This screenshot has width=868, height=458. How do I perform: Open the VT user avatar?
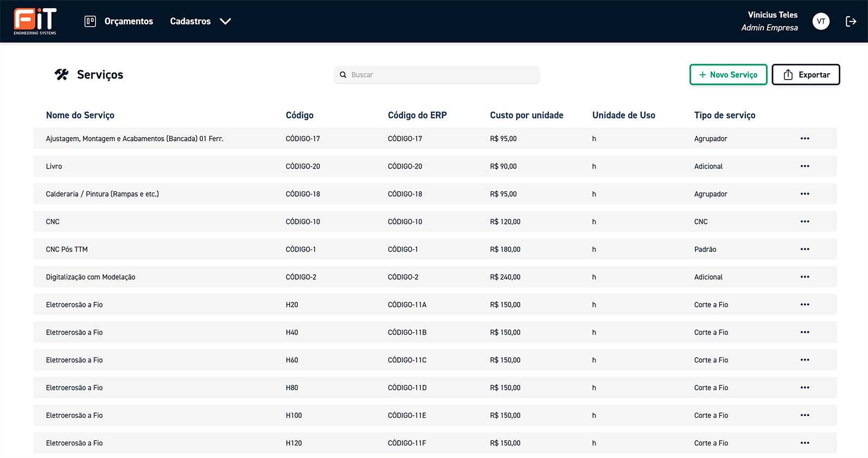tap(821, 21)
